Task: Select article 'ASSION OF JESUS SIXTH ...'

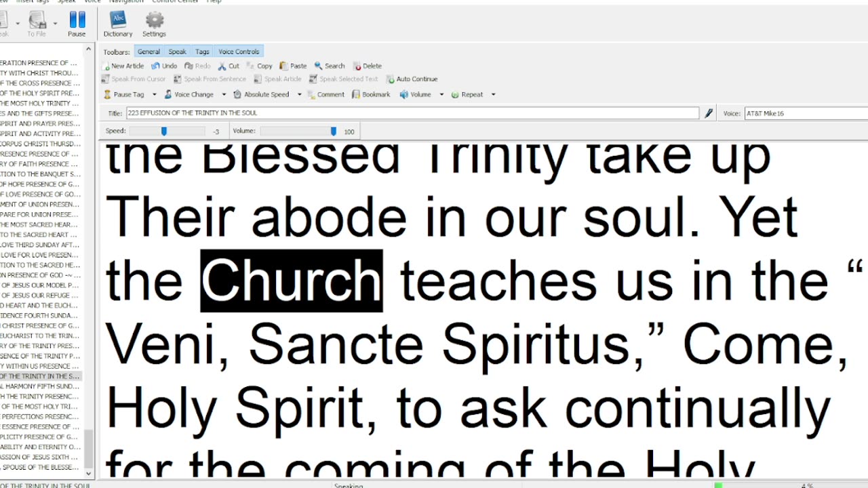Action: click(41, 457)
